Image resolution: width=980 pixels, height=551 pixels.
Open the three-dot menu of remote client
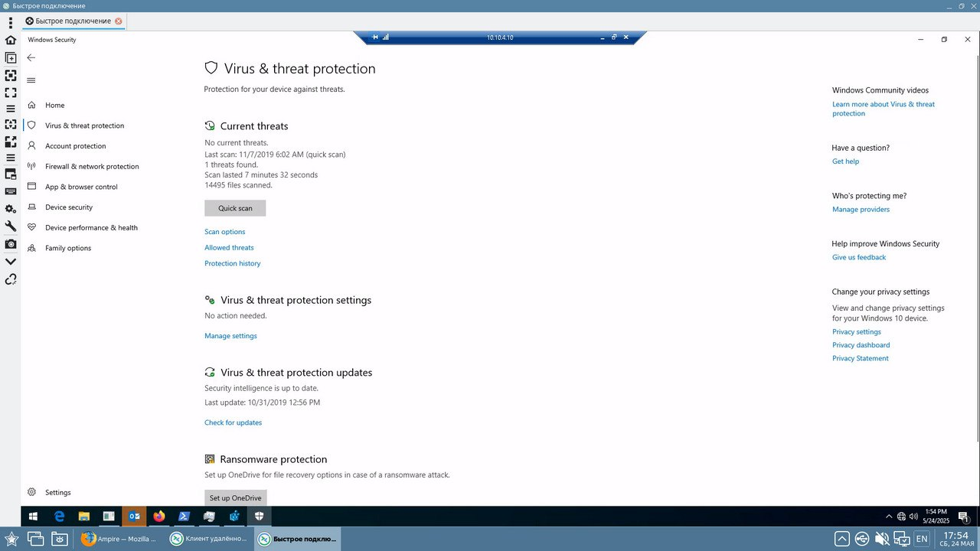coord(11,23)
